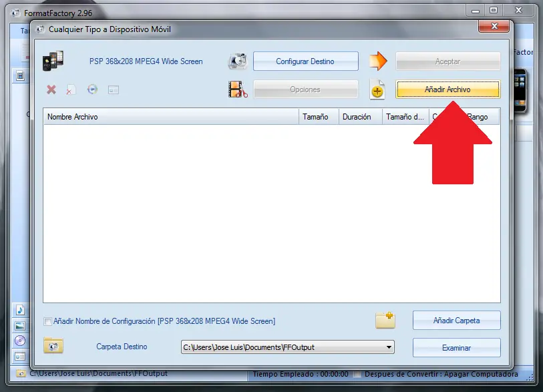Click Añadir Carpeta button
The width and height of the screenshot is (543, 392).
[x=456, y=321]
